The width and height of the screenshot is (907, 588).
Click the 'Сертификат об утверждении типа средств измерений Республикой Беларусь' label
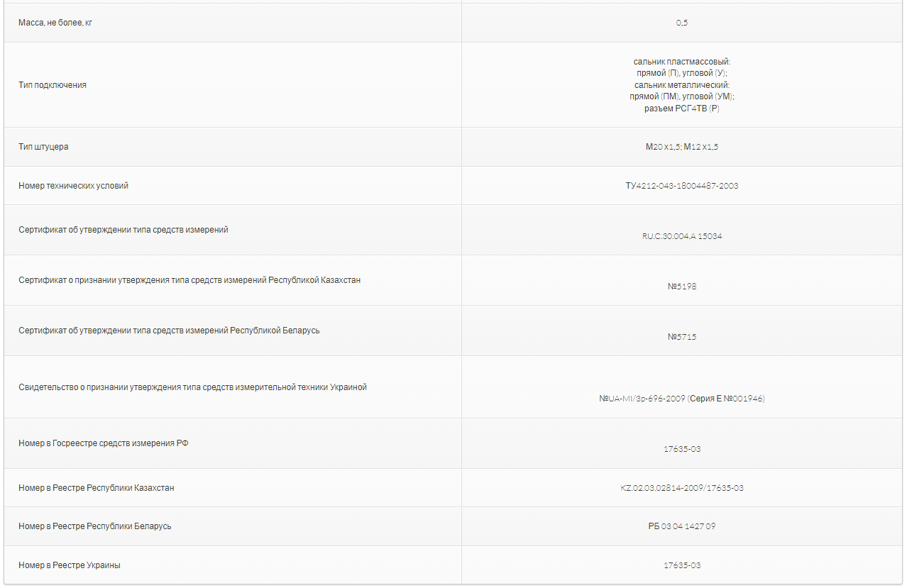click(x=169, y=331)
